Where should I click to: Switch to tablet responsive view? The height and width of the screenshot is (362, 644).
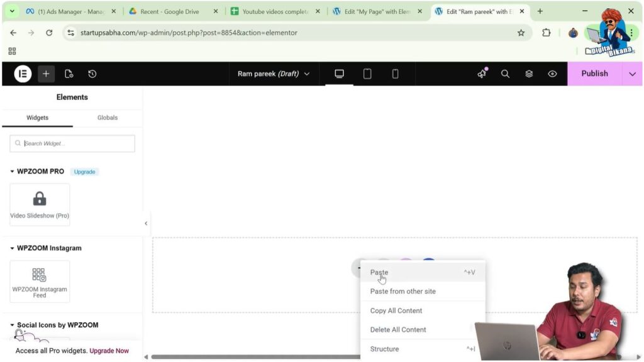click(367, 74)
